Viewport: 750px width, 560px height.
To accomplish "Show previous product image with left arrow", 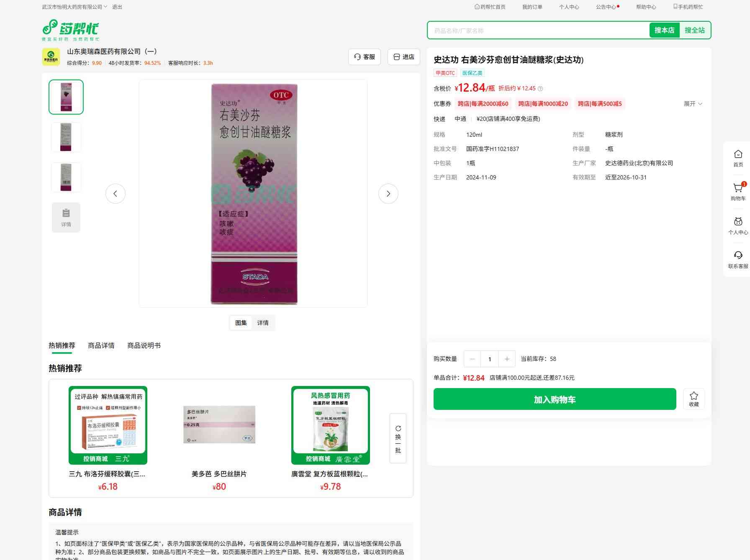I will coord(116,194).
